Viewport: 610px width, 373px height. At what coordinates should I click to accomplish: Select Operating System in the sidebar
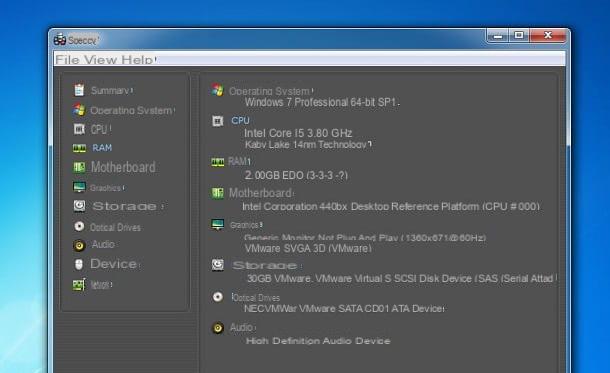(131, 110)
